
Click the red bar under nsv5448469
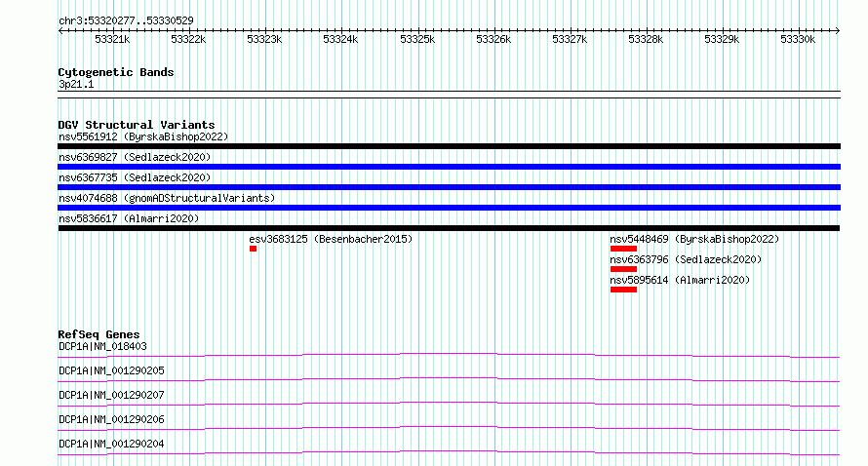623,249
